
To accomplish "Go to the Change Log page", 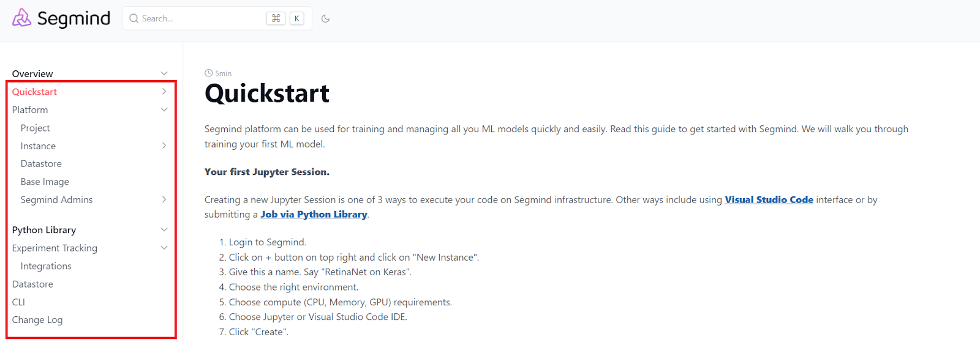I will (37, 320).
